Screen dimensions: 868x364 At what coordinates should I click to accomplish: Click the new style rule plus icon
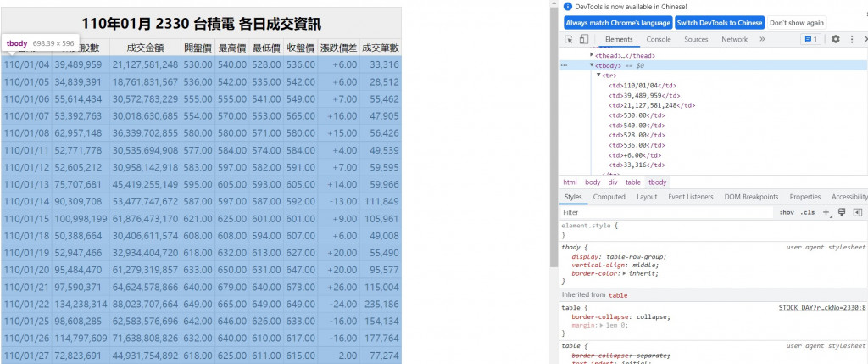(x=826, y=212)
